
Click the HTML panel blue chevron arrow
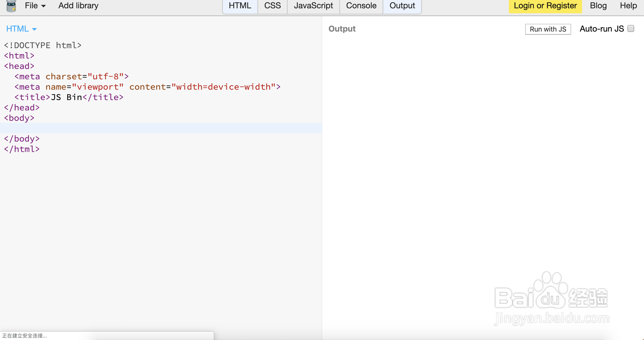(x=35, y=29)
